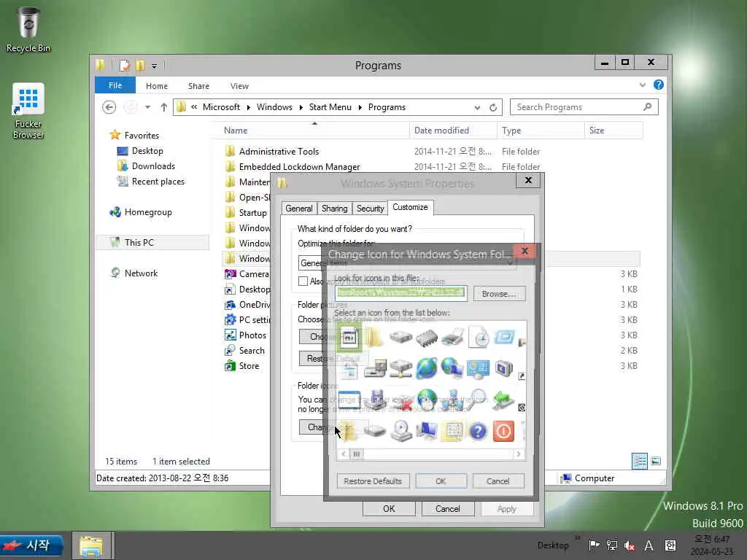Click Browse button in Change Icon dialog
The width and height of the screenshot is (747, 560).
click(x=499, y=294)
